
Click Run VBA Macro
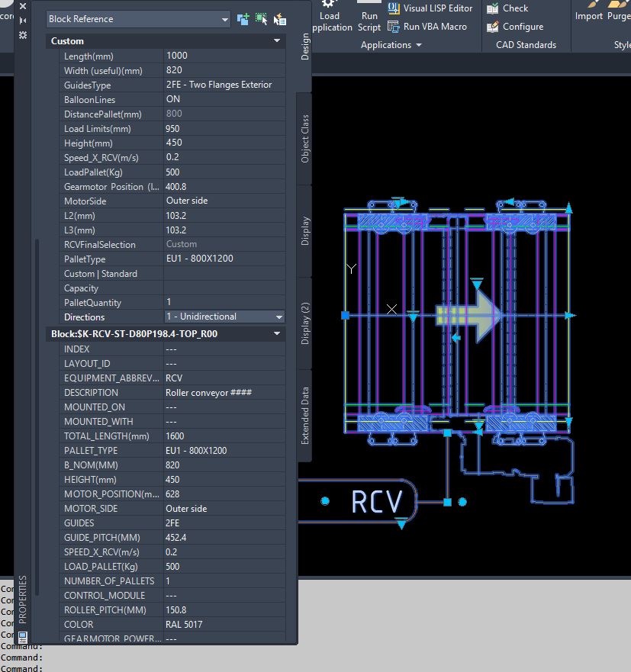pyautogui.click(x=427, y=27)
